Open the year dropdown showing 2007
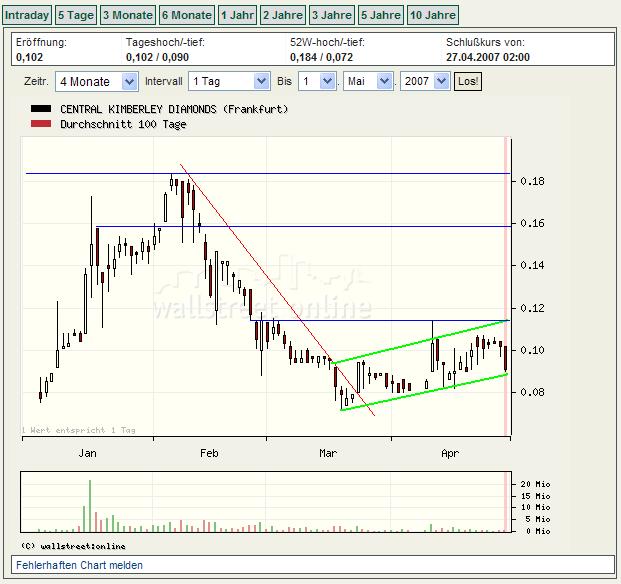 425,81
